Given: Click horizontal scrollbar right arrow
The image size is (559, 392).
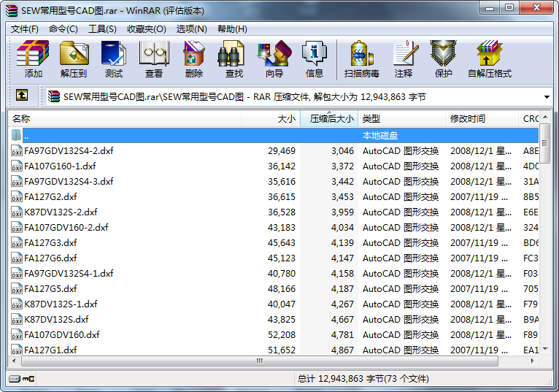Looking at the screenshot, I should [x=532, y=361].
